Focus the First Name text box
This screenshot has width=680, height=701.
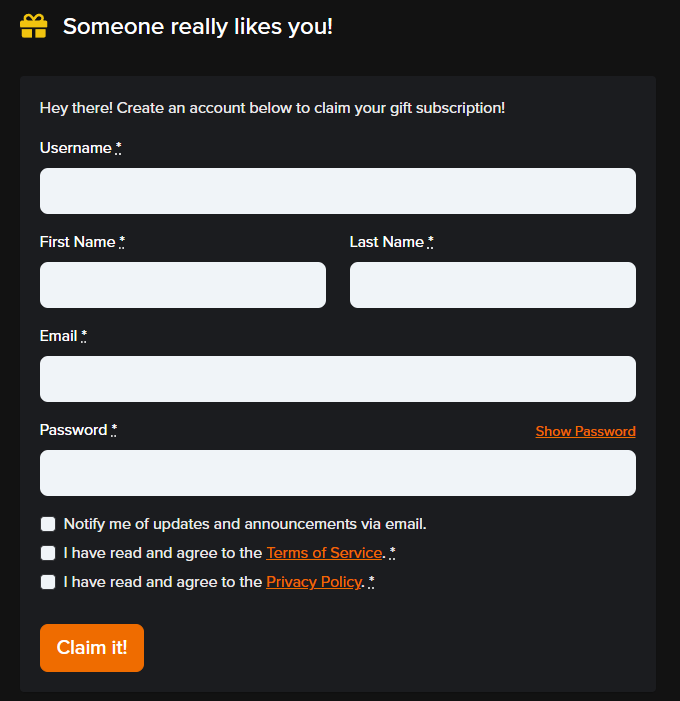pos(183,285)
